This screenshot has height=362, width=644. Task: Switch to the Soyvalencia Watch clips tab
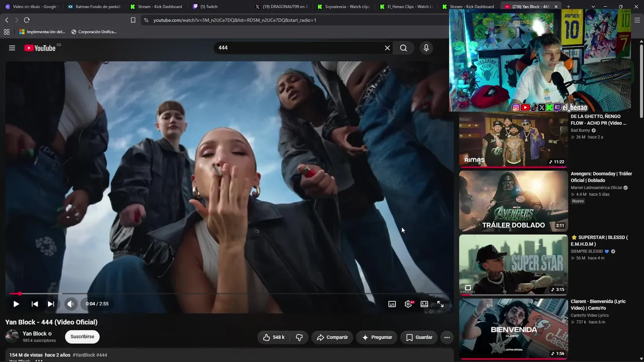coord(344,7)
